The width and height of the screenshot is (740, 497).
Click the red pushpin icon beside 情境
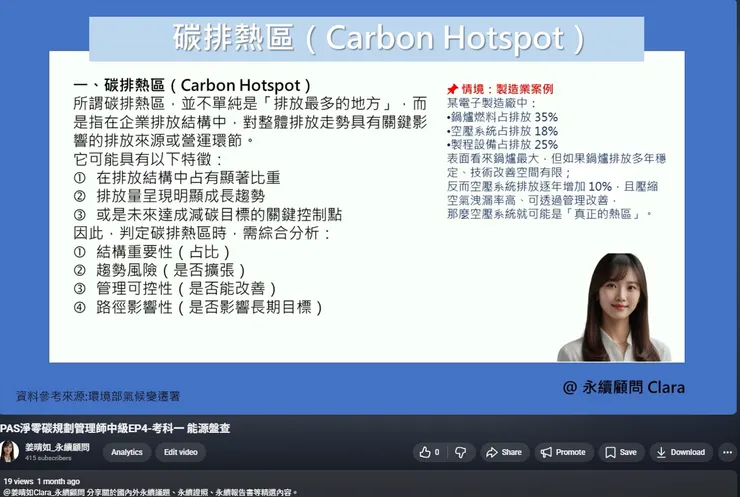point(452,89)
